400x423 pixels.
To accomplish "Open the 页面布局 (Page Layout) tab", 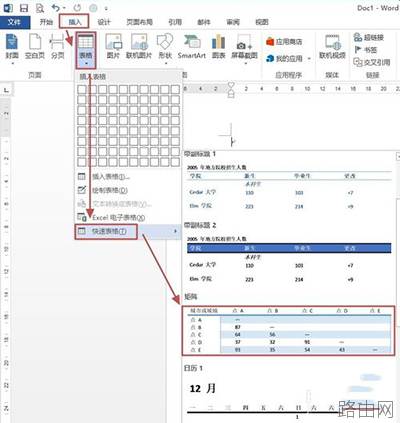I will (x=139, y=22).
